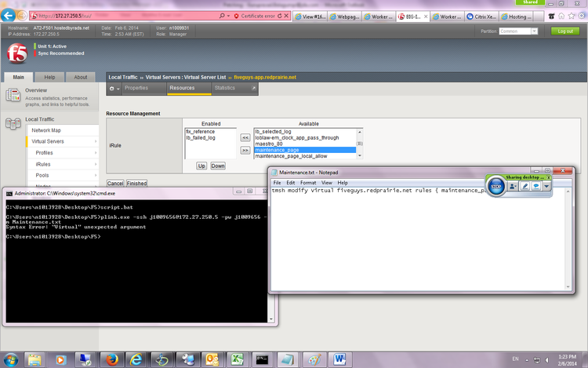Open the chat icon in sharing toolbar
This screenshot has height=368, width=588.
tap(535, 187)
